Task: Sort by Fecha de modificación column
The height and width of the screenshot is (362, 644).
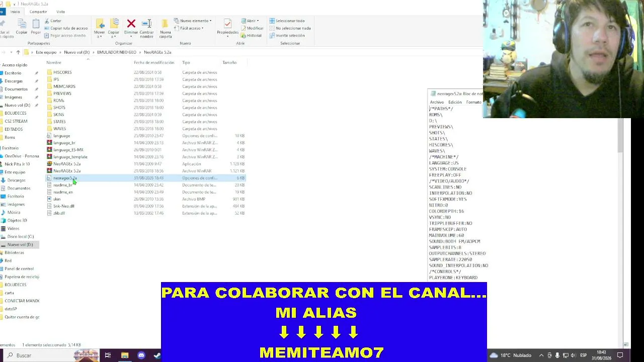Action: click(x=154, y=62)
